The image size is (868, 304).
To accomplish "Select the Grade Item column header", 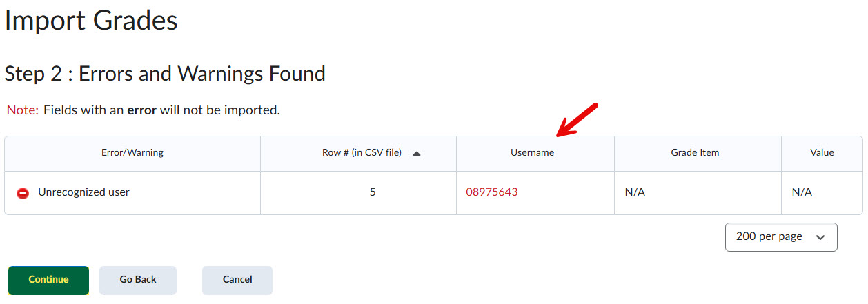I will (x=695, y=153).
